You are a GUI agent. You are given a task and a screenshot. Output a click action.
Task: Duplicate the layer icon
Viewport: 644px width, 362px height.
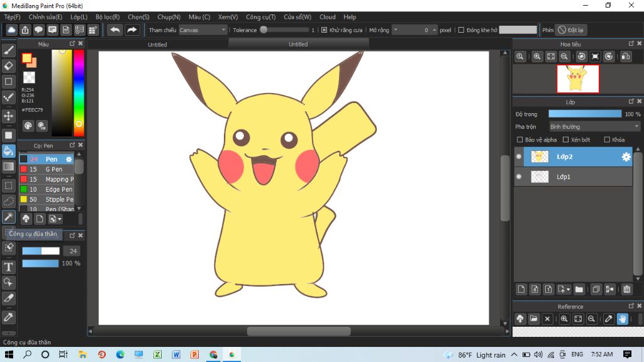(596, 289)
